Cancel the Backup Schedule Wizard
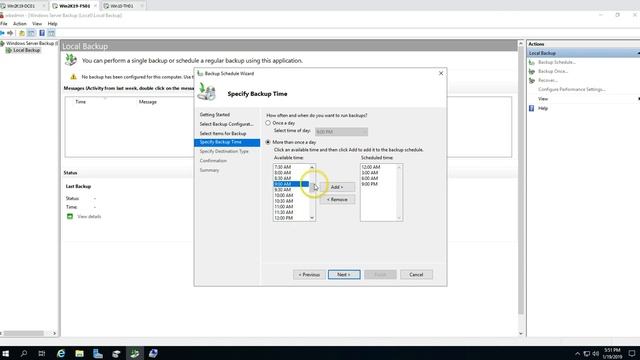The height and width of the screenshot is (360, 640). pos(416,275)
